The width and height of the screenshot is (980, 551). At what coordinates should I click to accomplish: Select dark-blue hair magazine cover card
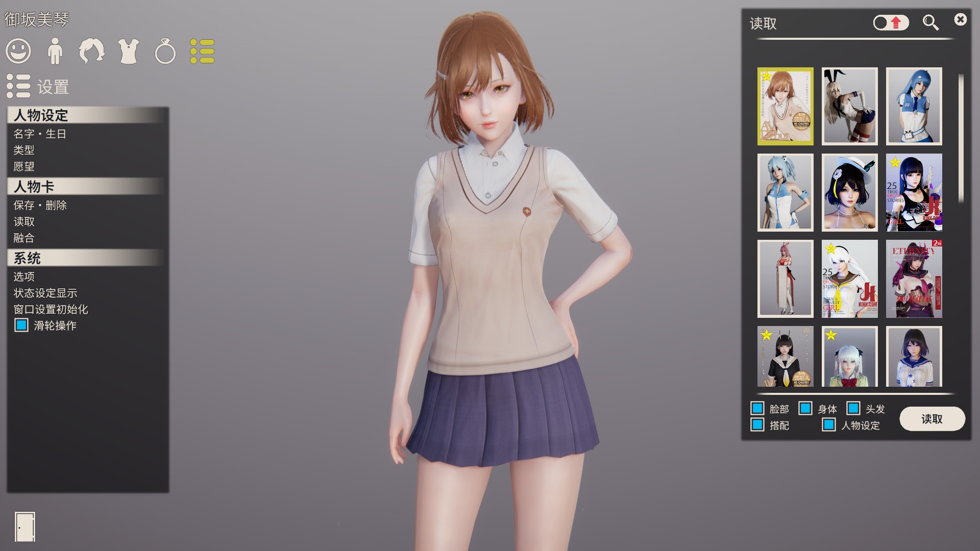tap(914, 192)
